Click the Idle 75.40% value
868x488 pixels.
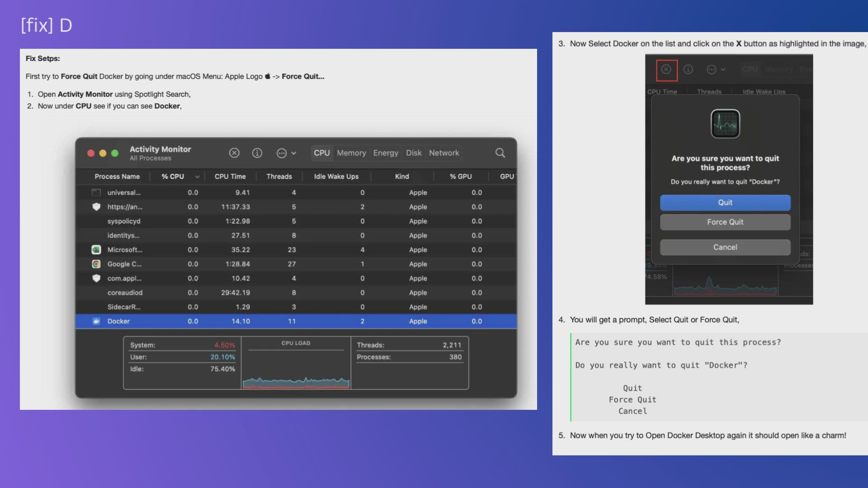(222, 369)
